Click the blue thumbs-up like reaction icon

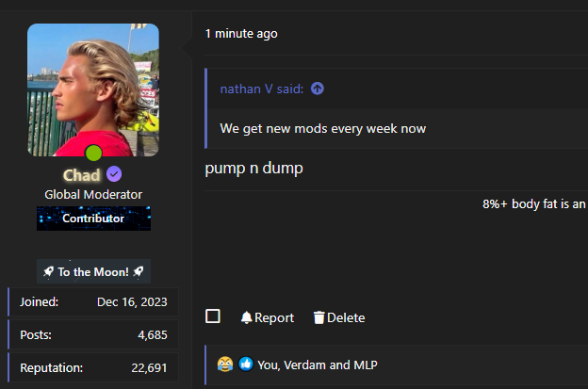coord(245,365)
